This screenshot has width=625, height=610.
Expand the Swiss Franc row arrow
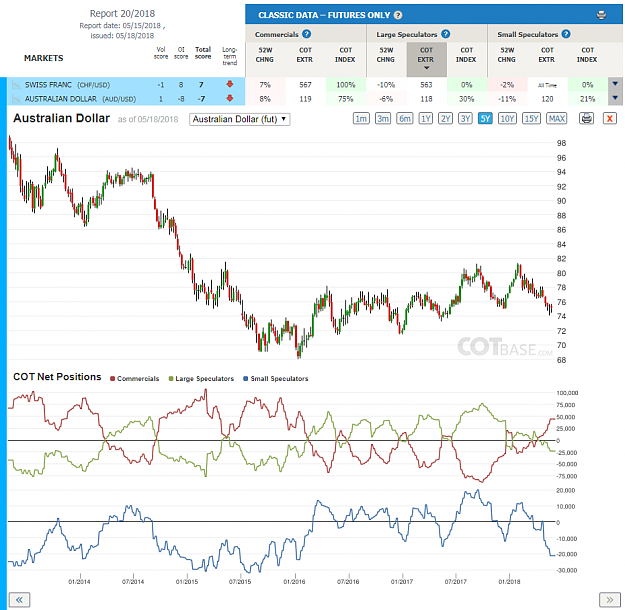pos(615,84)
